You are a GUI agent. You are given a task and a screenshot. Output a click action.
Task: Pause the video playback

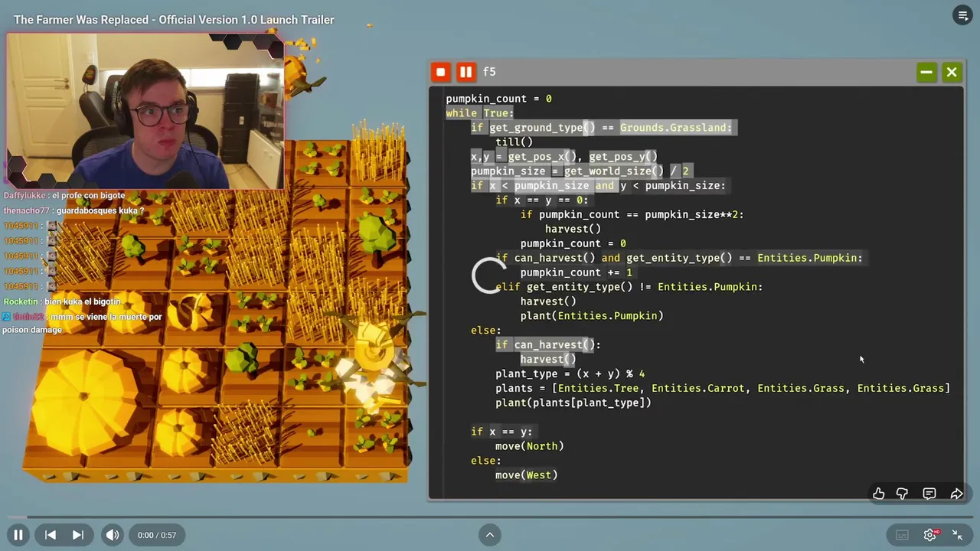(x=18, y=535)
